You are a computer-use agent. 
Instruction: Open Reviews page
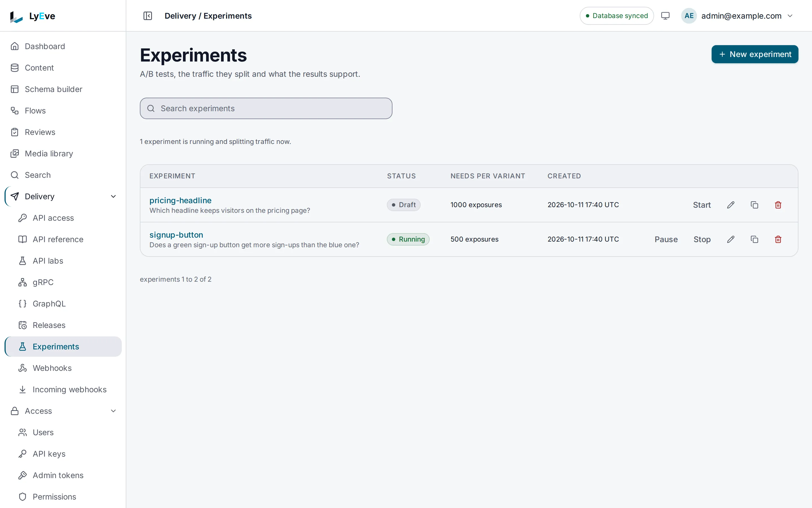pos(63,132)
